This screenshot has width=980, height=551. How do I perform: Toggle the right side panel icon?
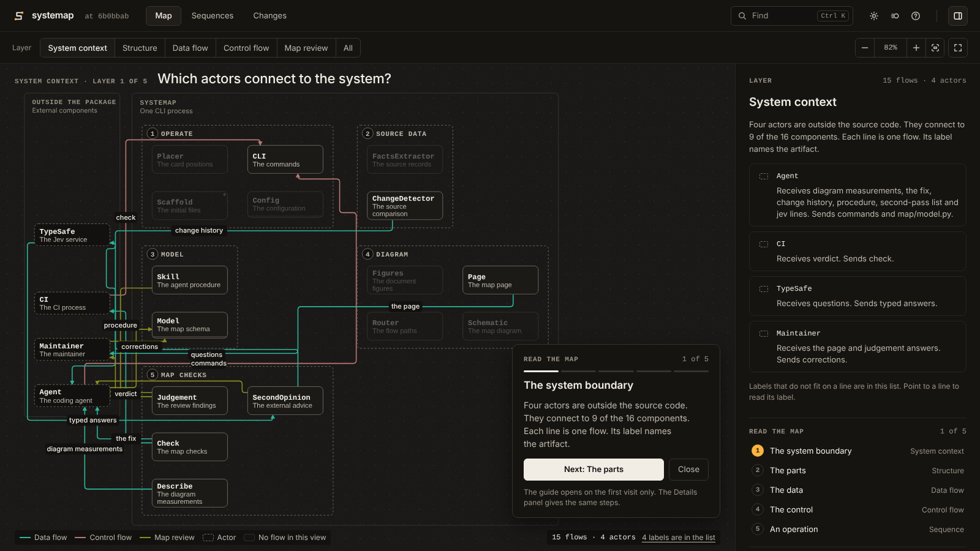pos(958,16)
